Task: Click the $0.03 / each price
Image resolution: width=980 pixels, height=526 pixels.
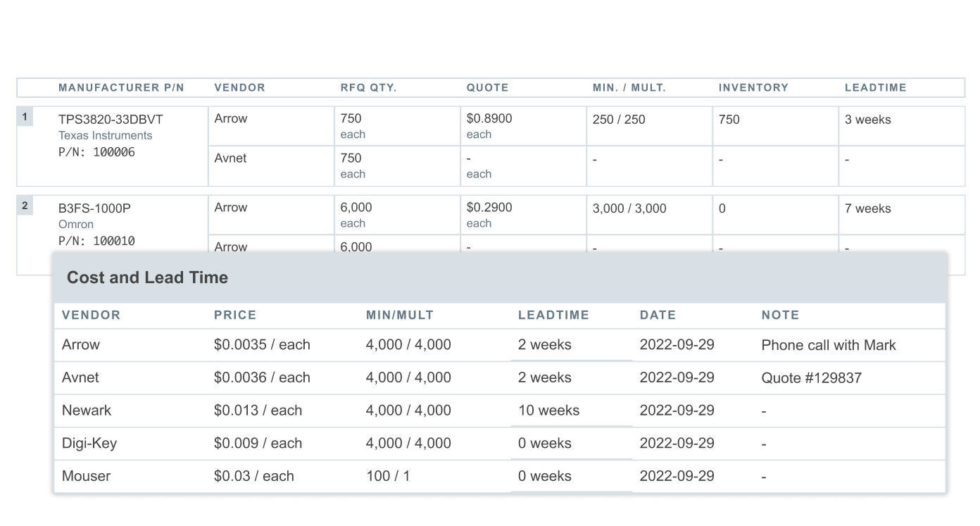Action: 254,476
